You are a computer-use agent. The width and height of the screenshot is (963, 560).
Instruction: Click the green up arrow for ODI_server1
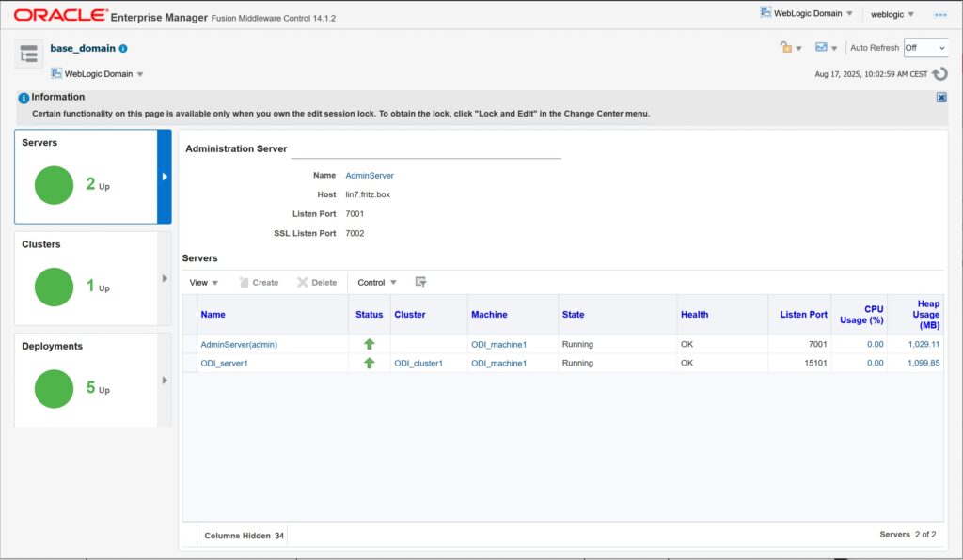[369, 363]
